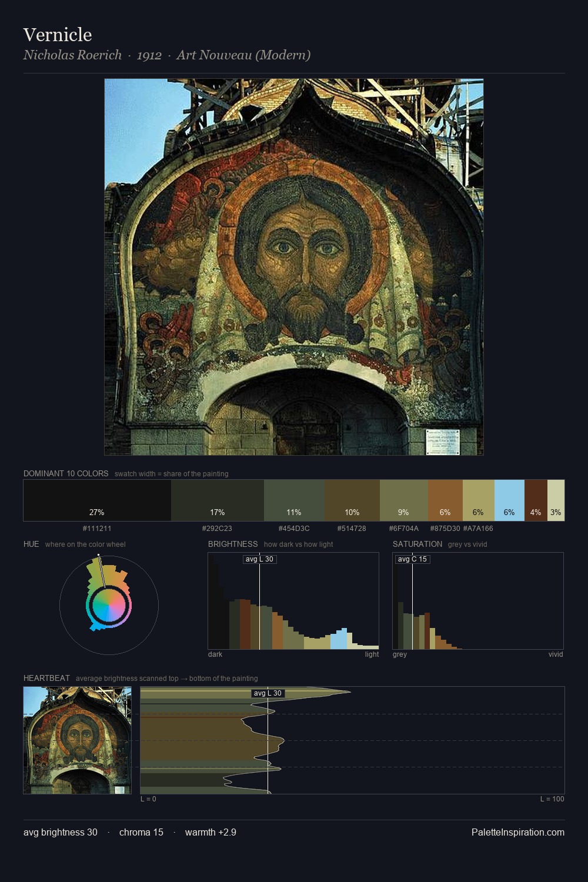Click the "L = 100" axis label
Screen dimensions: 588x882
[x=552, y=799]
